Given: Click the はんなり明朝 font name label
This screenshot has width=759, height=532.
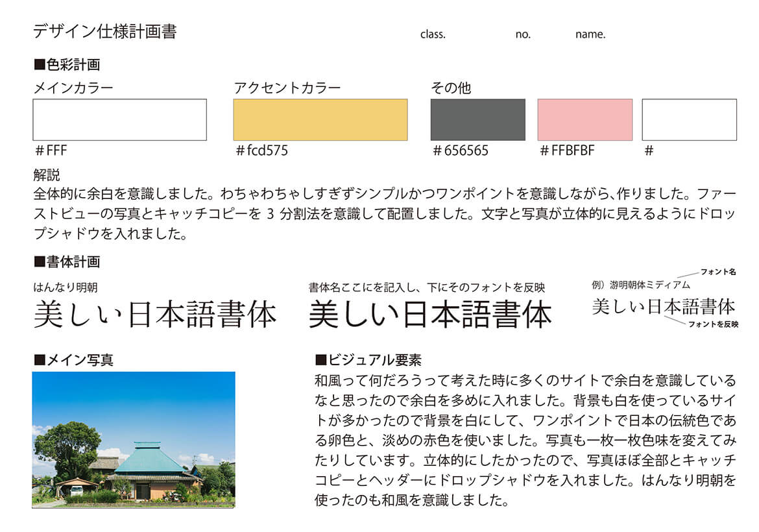Looking at the screenshot, I should [x=66, y=287].
